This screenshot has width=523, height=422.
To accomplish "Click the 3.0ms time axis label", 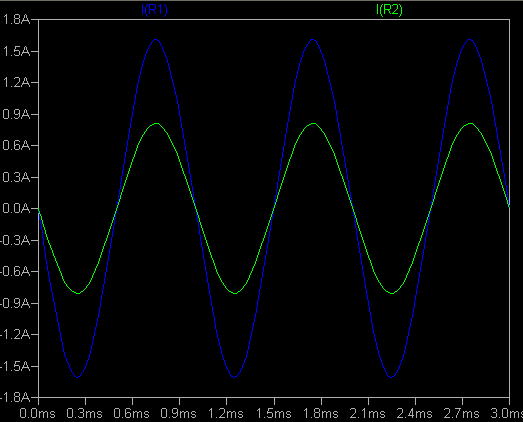I will coord(507,414).
